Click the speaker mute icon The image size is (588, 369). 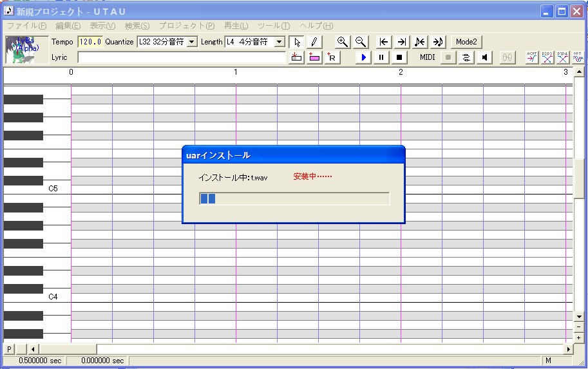pyautogui.click(x=484, y=57)
